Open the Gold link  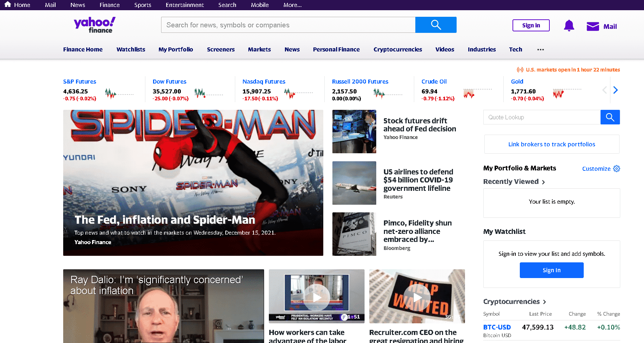click(x=517, y=82)
